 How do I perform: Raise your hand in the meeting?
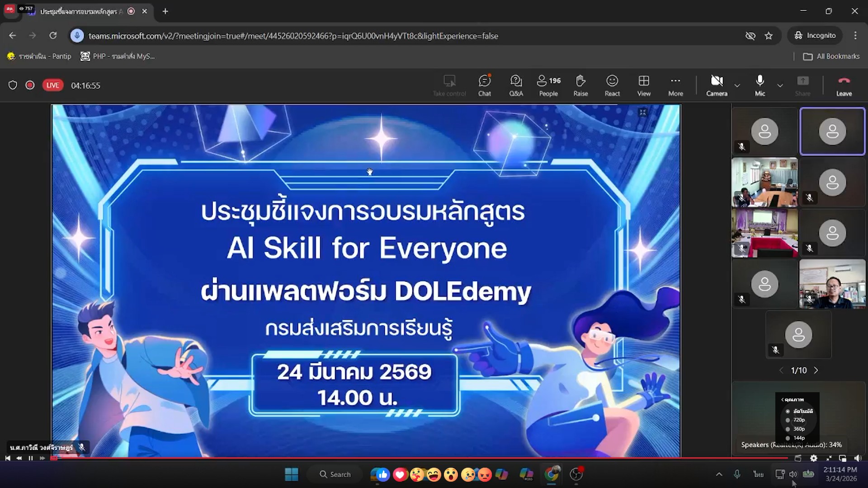pos(580,85)
